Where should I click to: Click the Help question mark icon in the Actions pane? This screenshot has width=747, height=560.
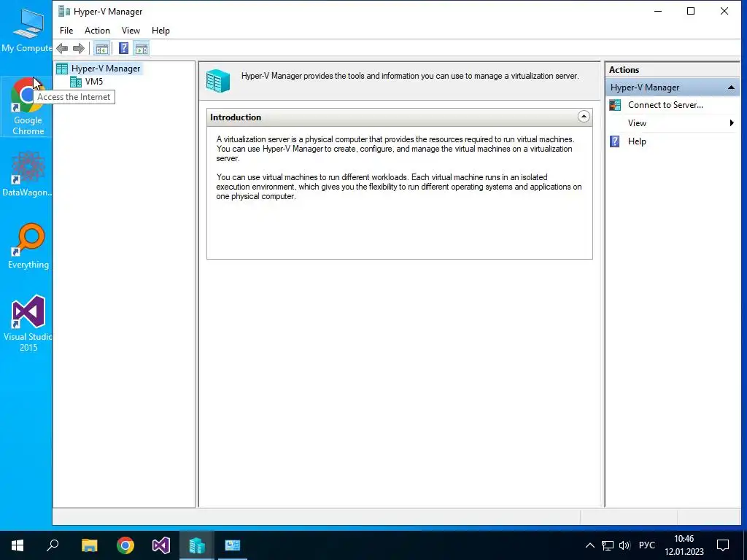615,141
